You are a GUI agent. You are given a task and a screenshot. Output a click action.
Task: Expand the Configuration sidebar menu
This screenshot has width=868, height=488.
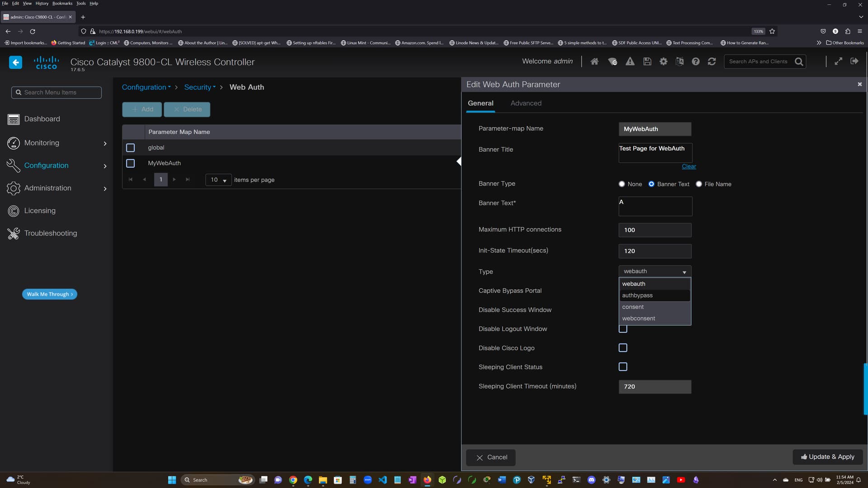pyautogui.click(x=57, y=165)
